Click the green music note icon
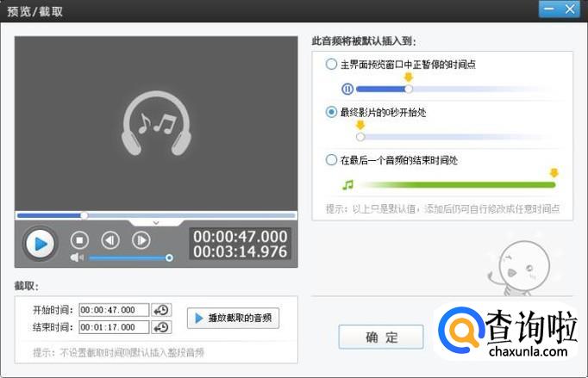Image resolution: width=588 pixels, height=378 pixels. click(x=347, y=184)
